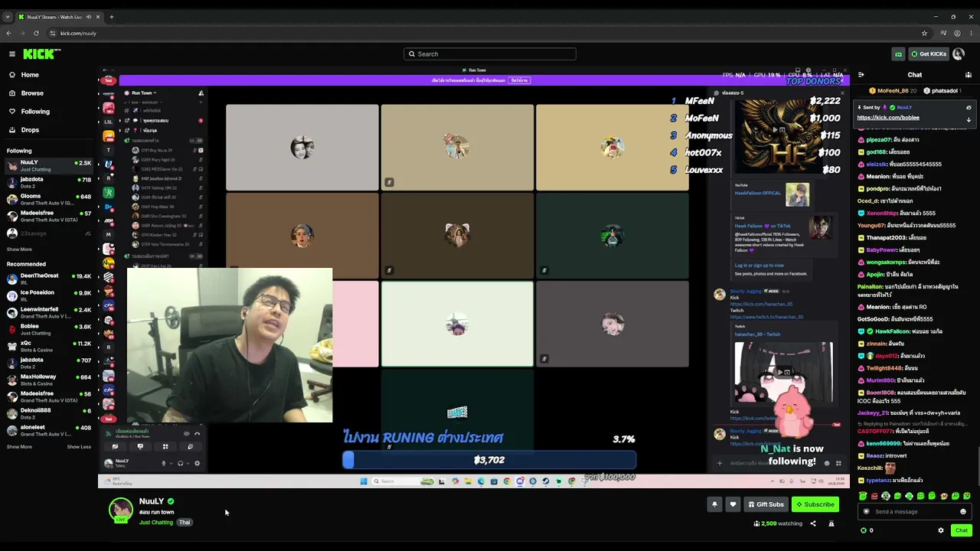This screenshot has height=551, width=980.
Task: Expand the pinned message arrow
Action: (x=969, y=119)
